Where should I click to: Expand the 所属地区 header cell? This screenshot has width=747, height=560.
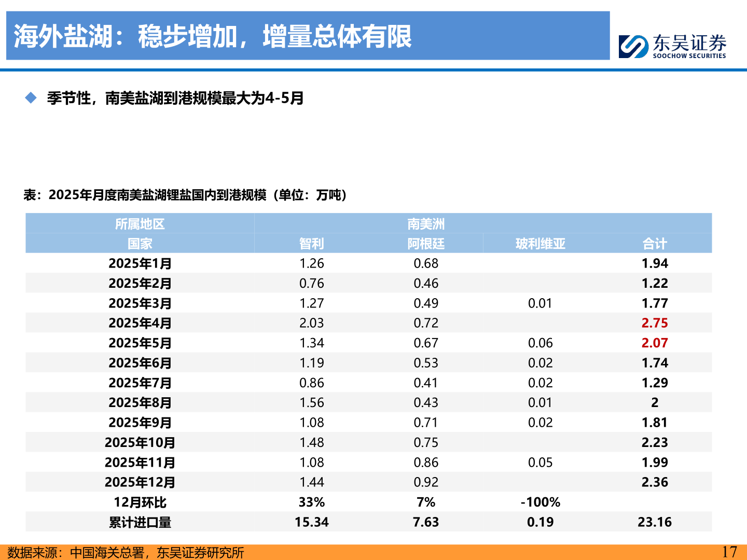[x=141, y=225]
